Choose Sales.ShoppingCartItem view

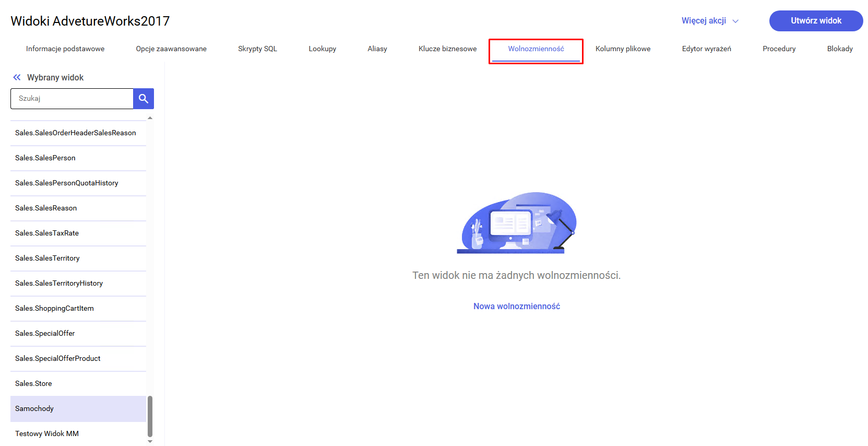point(78,309)
